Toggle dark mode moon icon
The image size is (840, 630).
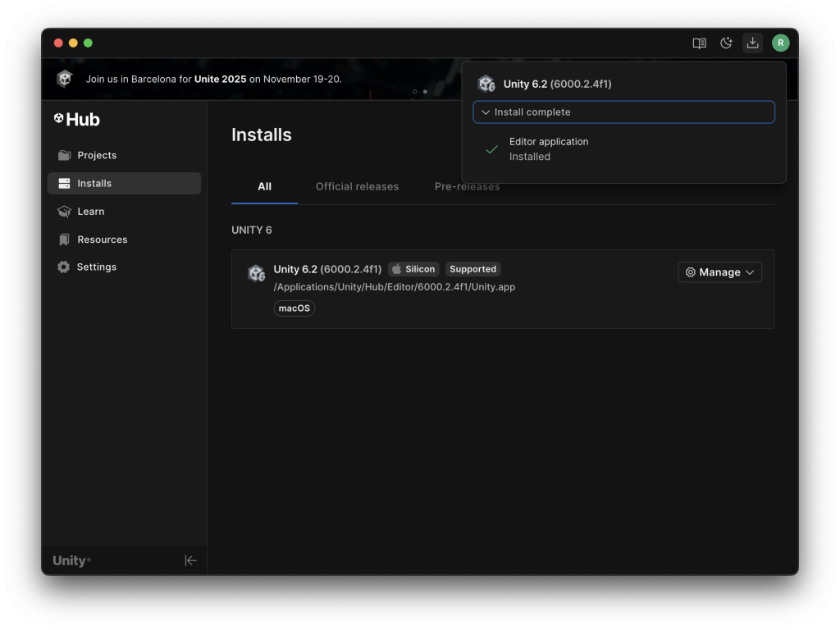726,43
